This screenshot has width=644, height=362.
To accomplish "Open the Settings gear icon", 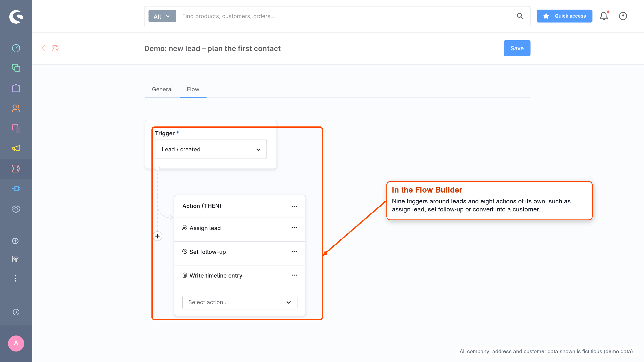I will coord(16,209).
